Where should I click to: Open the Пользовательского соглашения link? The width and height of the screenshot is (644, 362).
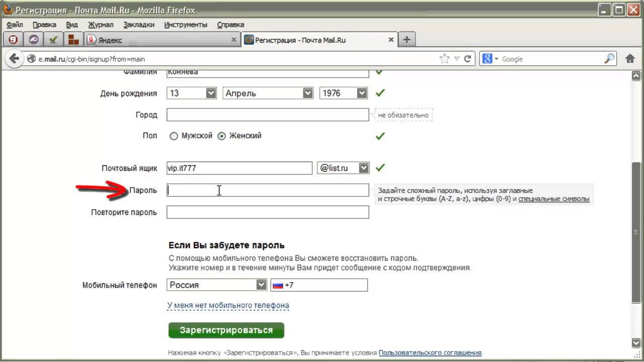point(430,353)
